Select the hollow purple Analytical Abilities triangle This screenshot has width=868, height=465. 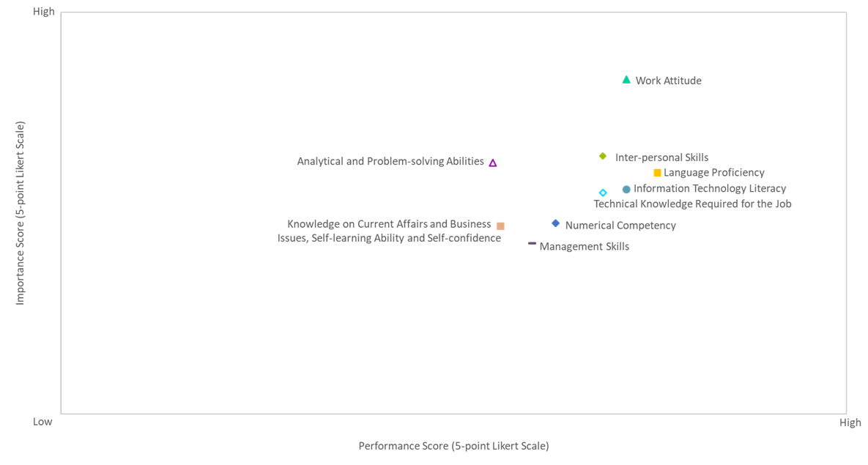click(493, 163)
